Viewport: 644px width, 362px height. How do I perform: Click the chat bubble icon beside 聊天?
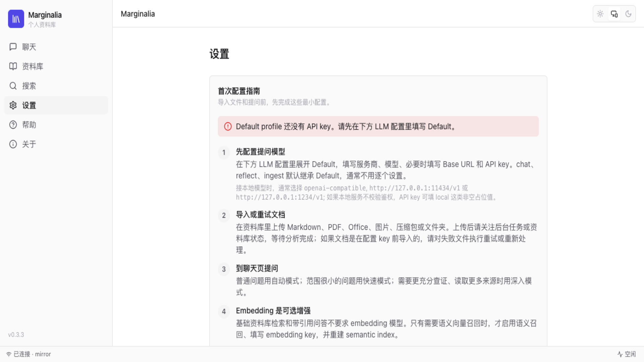13,47
